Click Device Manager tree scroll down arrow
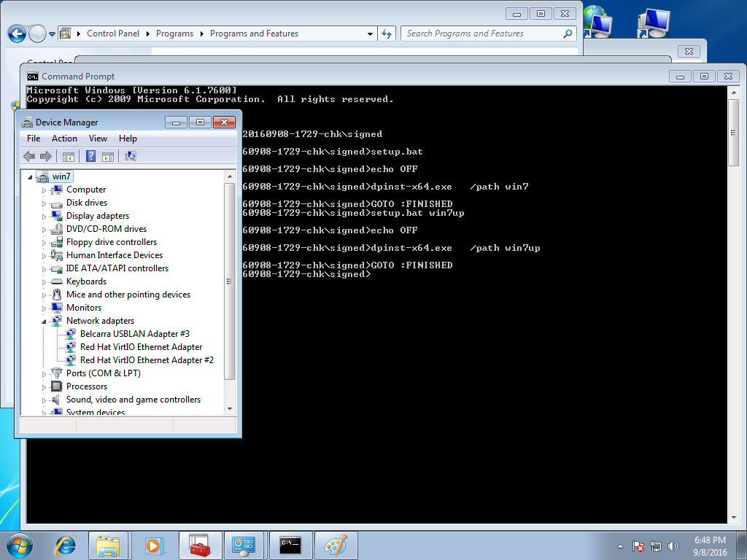 [x=230, y=408]
